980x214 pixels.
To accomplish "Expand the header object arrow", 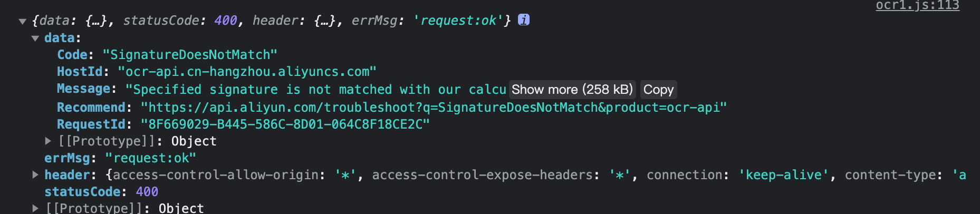I will click(x=35, y=174).
